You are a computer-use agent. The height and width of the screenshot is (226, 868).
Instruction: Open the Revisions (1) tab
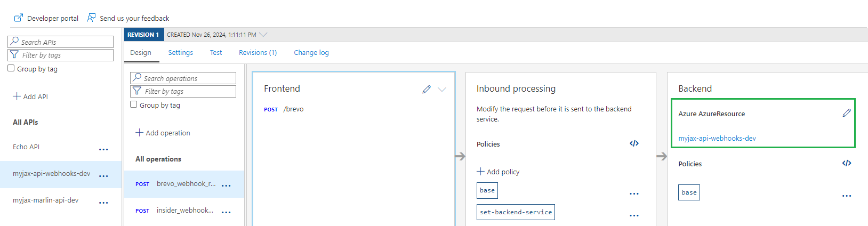click(258, 52)
